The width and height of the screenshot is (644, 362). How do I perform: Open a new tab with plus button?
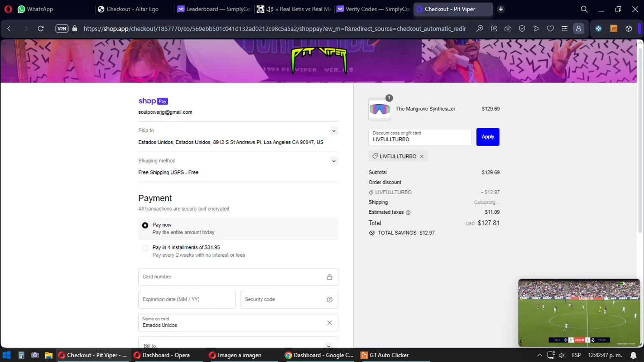(x=501, y=9)
